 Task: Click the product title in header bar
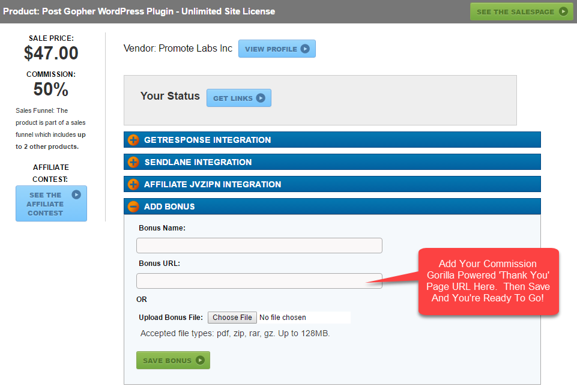pos(139,11)
